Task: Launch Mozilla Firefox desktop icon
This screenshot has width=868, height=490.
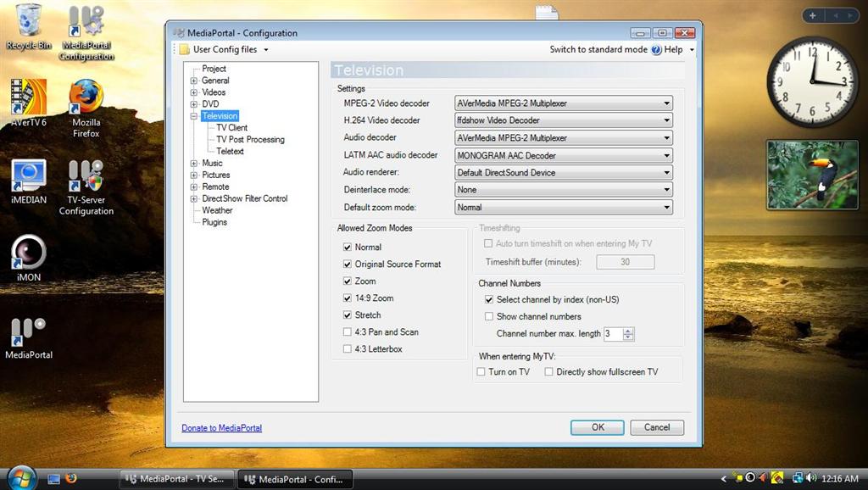Action: pyautogui.click(x=86, y=108)
